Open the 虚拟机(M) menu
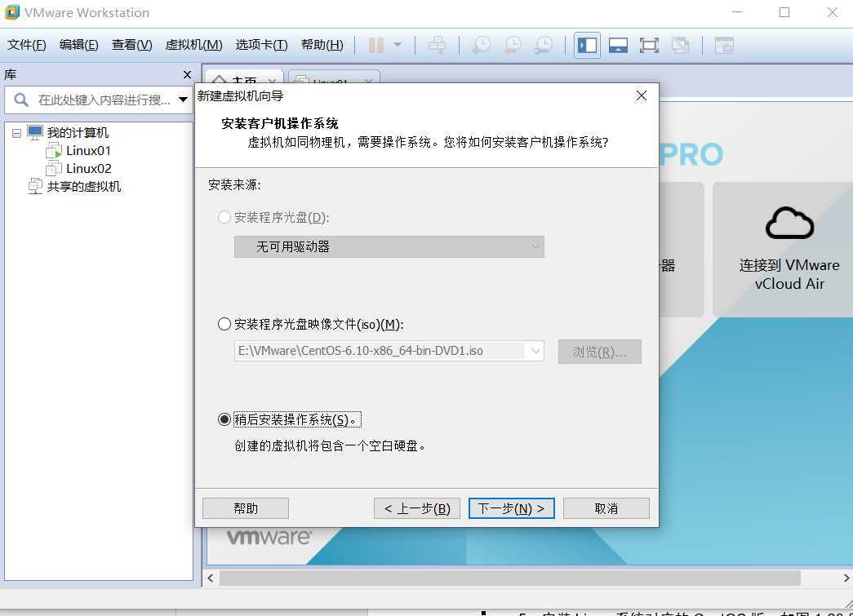 [193, 45]
